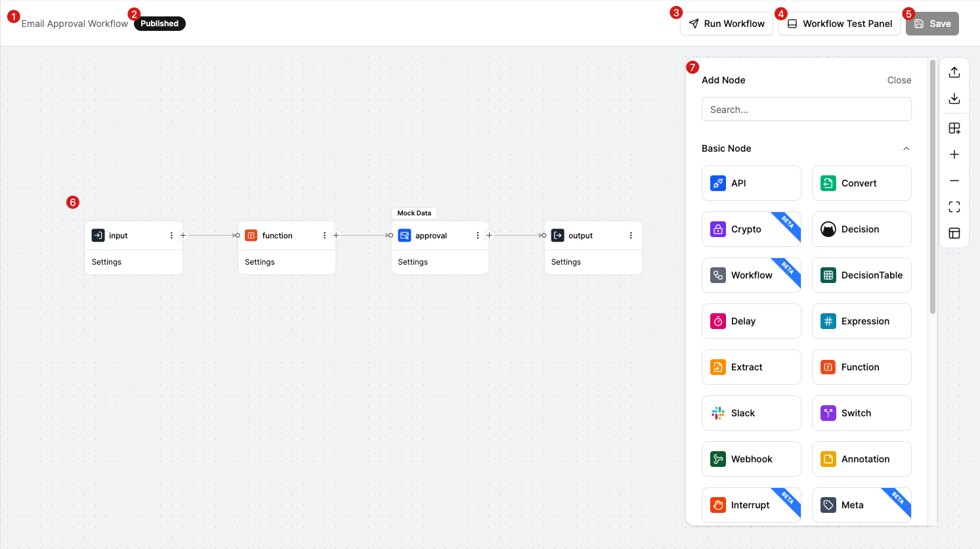980x549 pixels.
Task: Click the plus connector after the input node
Action: [183, 235]
